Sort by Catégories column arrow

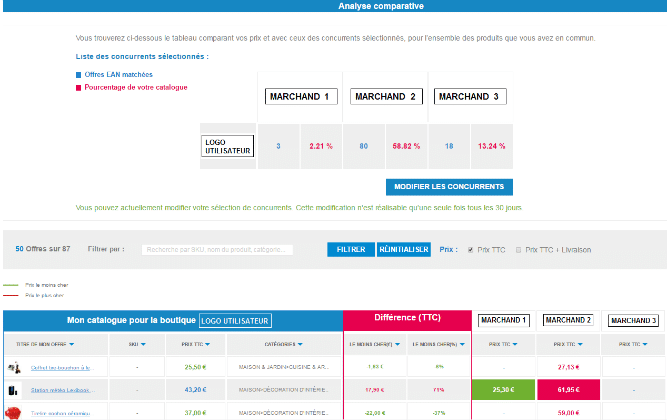pyautogui.click(x=300, y=344)
